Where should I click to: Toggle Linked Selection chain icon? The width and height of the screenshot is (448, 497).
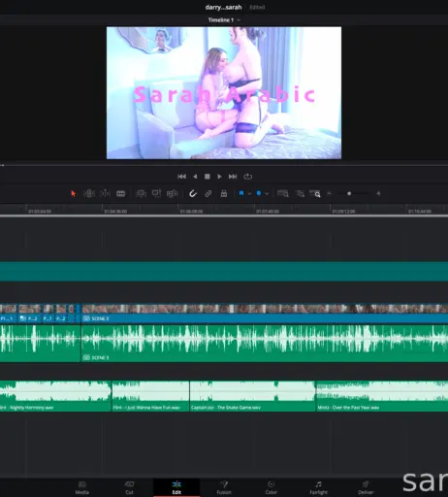click(208, 193)
